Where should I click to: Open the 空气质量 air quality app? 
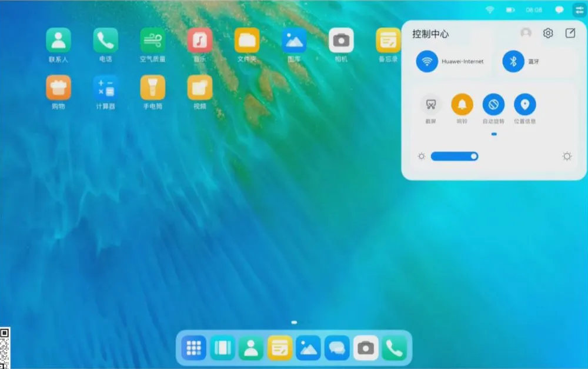click(153, 40)
